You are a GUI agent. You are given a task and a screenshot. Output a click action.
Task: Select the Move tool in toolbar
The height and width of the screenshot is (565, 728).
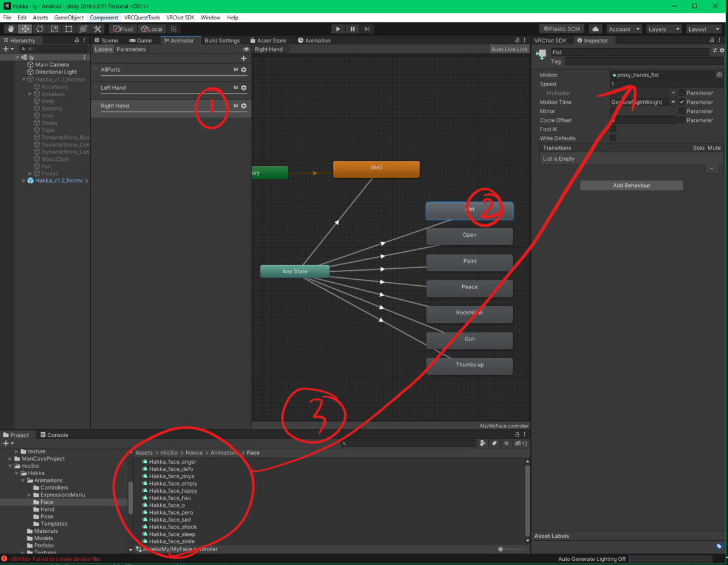(25, 29)
